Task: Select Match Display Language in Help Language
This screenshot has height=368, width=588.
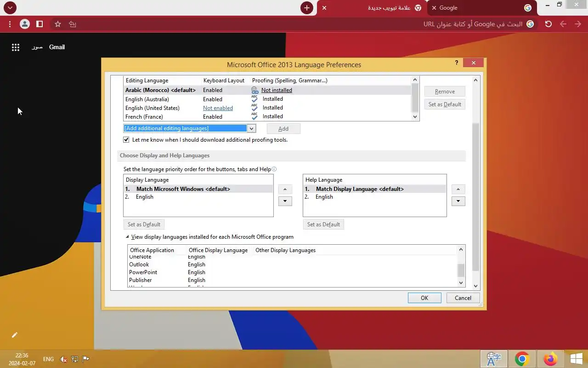Action: tap(374, 189)
